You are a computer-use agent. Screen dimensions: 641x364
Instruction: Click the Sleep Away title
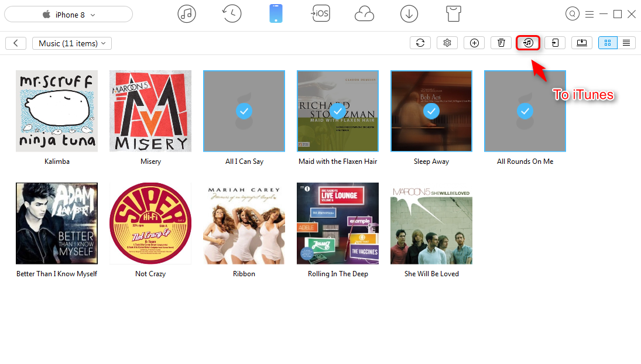click(431, 162)
